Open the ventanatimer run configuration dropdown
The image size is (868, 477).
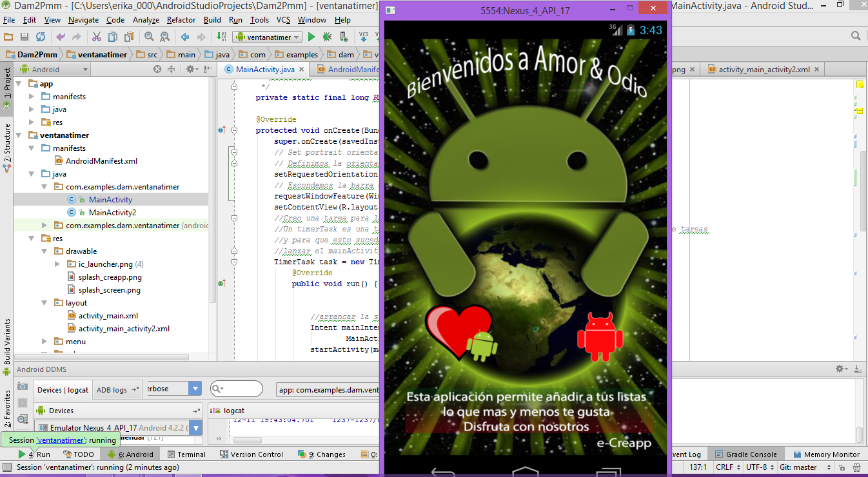point(267,37)
